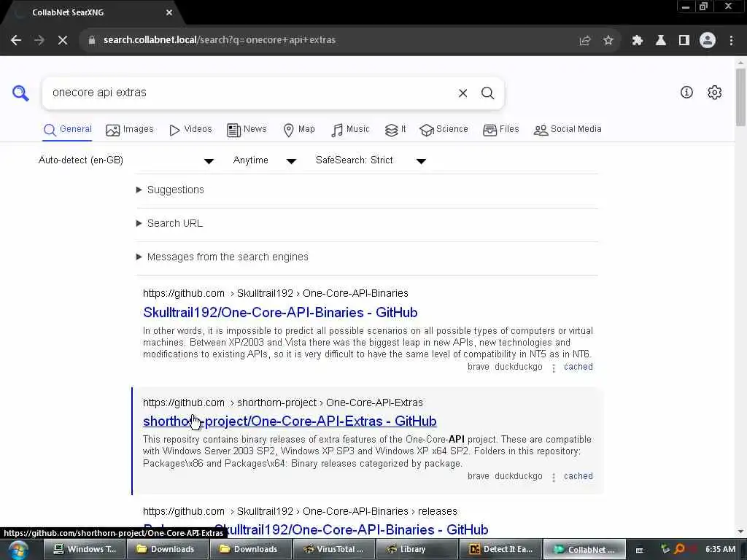Switch to the Map category
This screenshot has height=560, width=747.
coord(299,130)
